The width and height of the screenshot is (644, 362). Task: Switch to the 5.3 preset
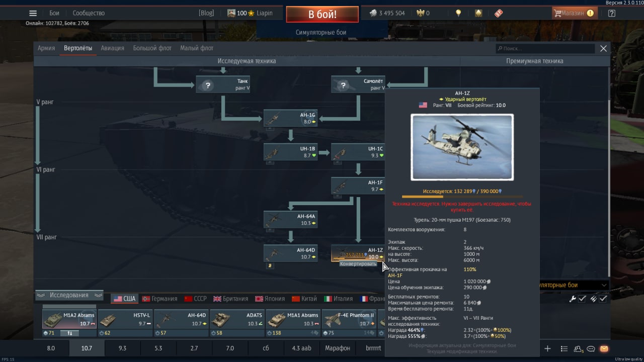tap(158, 348)
